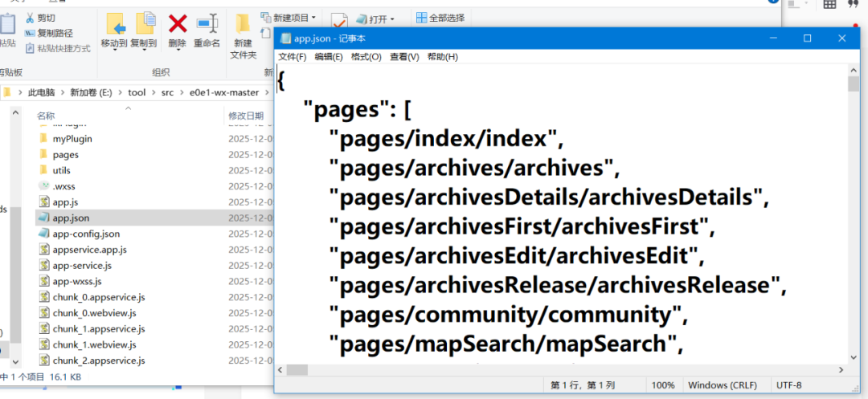Sort files by the Name (名称) column
This screenshot has width=868, height=399.
pos(46,116)
